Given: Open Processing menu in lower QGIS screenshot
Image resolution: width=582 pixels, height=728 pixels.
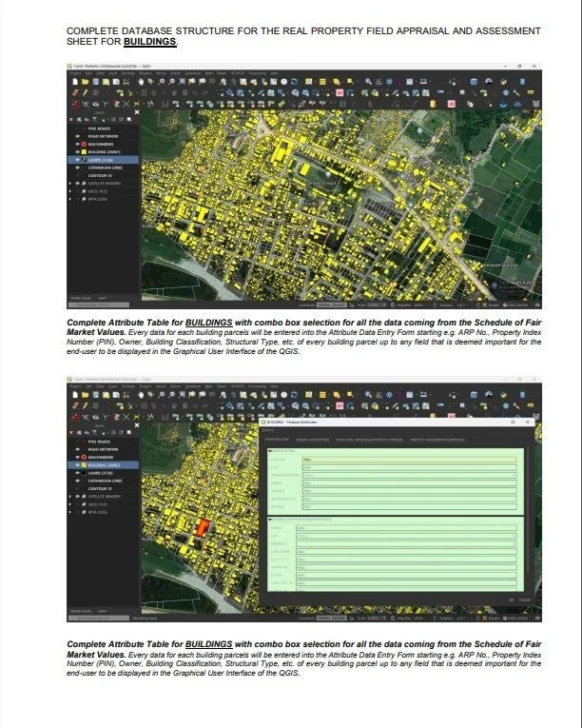Looking at the screenshot, I should tap(257, 386).
